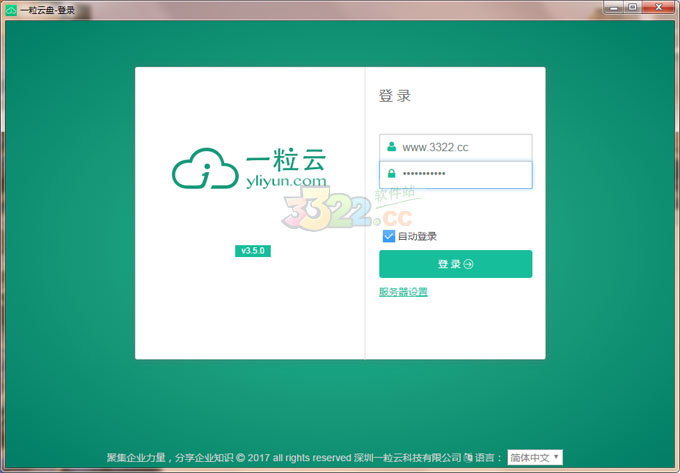680x473 pixels.
Task: Click the yliyun.com logo text
Action: (x=285, y=182)
